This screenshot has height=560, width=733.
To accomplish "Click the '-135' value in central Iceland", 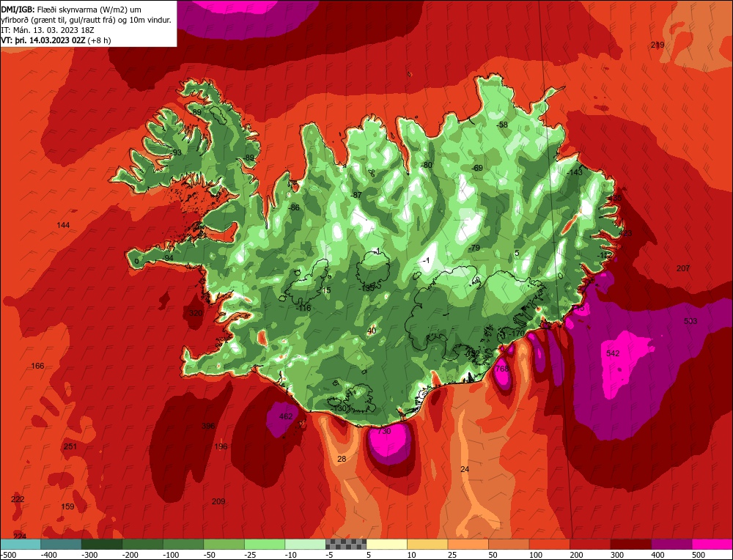I will pyautogui.click(x=366, y=288).
